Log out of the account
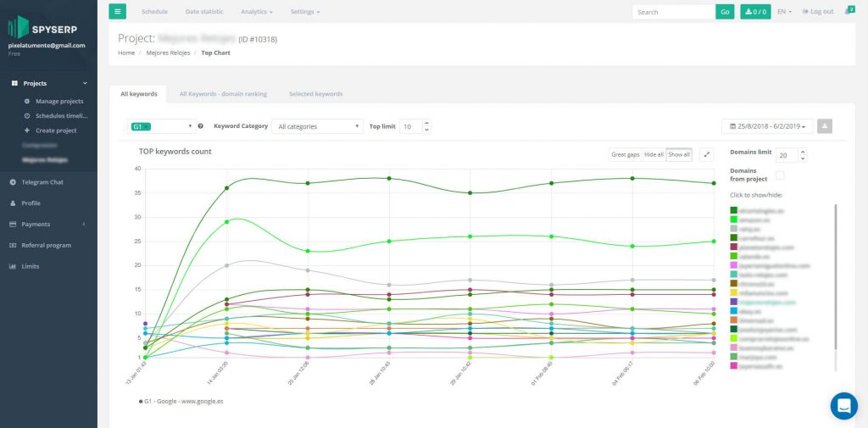868x428 pixels. [818, 12]
